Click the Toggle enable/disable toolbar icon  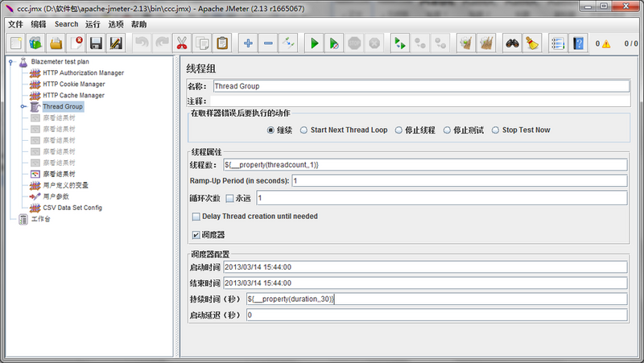click(x=288, y=43)
